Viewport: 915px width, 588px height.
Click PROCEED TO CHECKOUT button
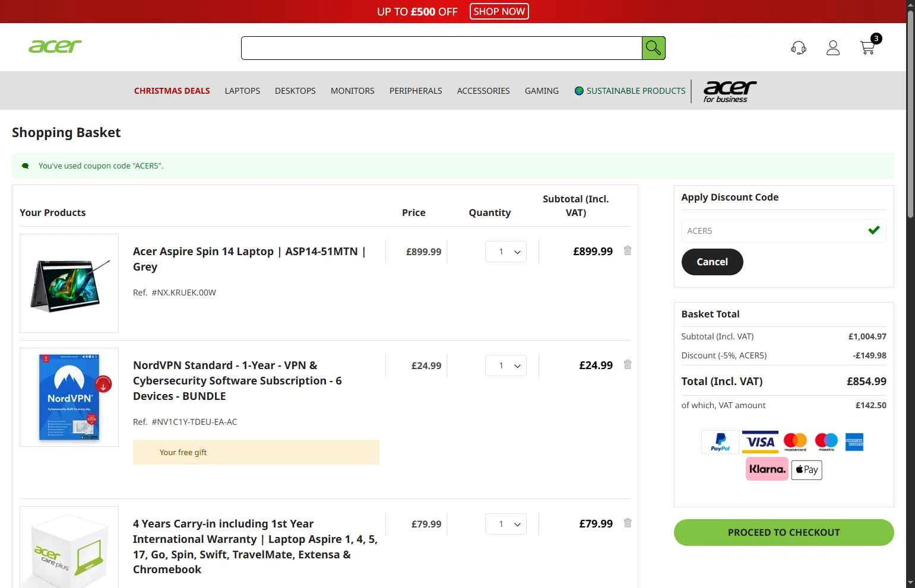pyautogui.click(x=784, y=532)
